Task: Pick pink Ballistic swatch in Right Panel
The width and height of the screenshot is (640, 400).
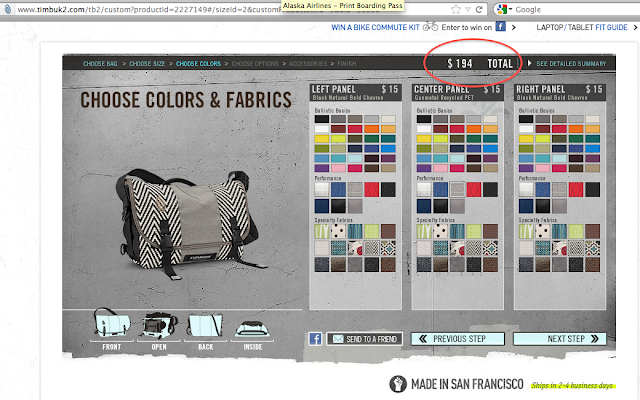Action: (x=542, y=168)
